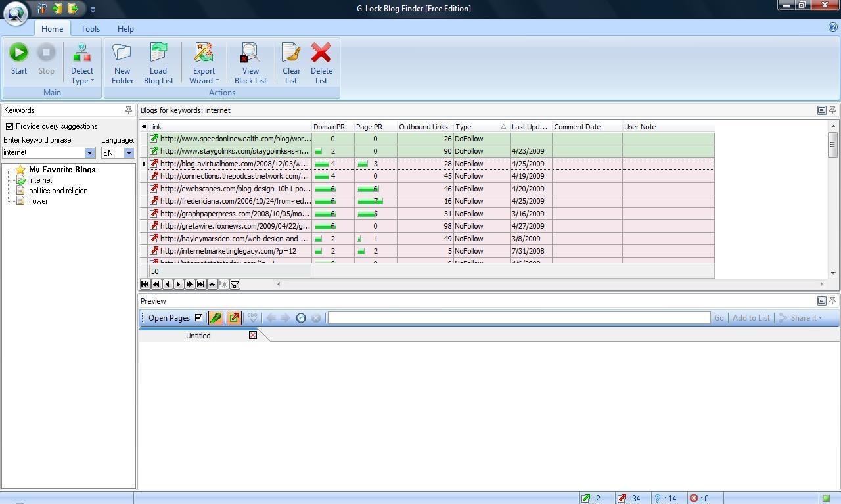Go to last record in navigator
The image size is (841, 504).
point(201,285)
